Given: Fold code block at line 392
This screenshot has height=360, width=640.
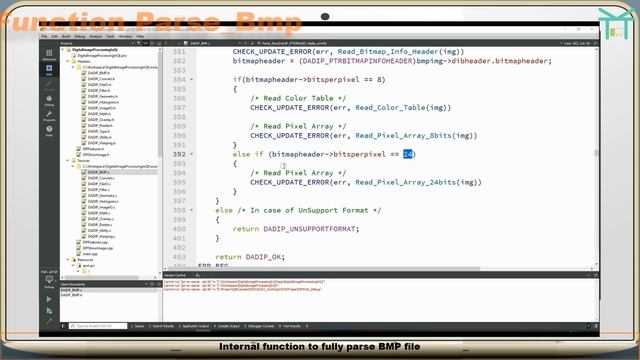Looking at the screenshot, I should 191,154.
